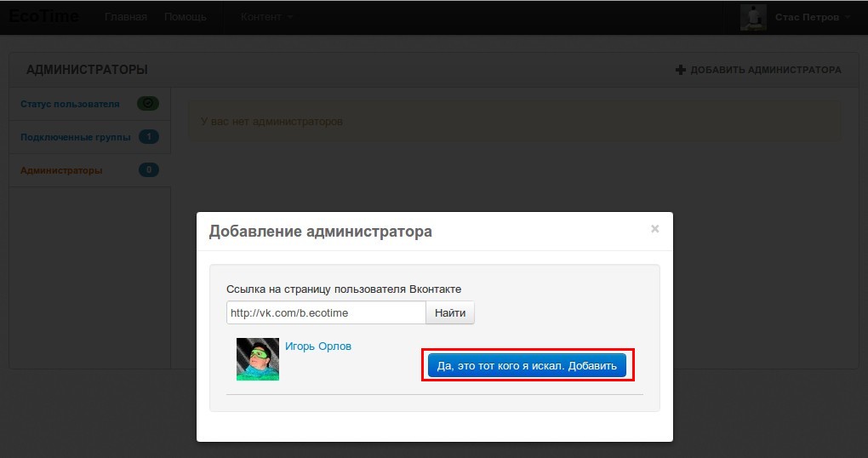The width and height of the screenshot is (868, 458).
Task: Select the Администраторы sidebar tab
Action: [61, 170]
